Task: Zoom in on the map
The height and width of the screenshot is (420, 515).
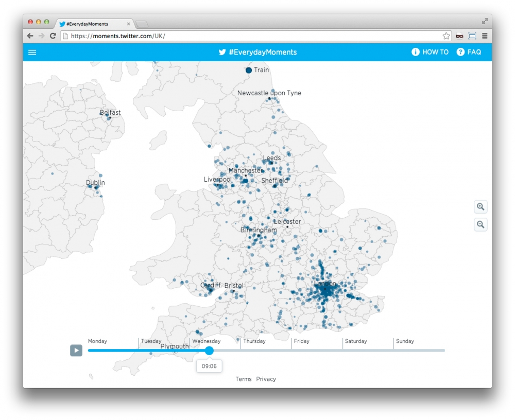Action: (x=480, y=207)
